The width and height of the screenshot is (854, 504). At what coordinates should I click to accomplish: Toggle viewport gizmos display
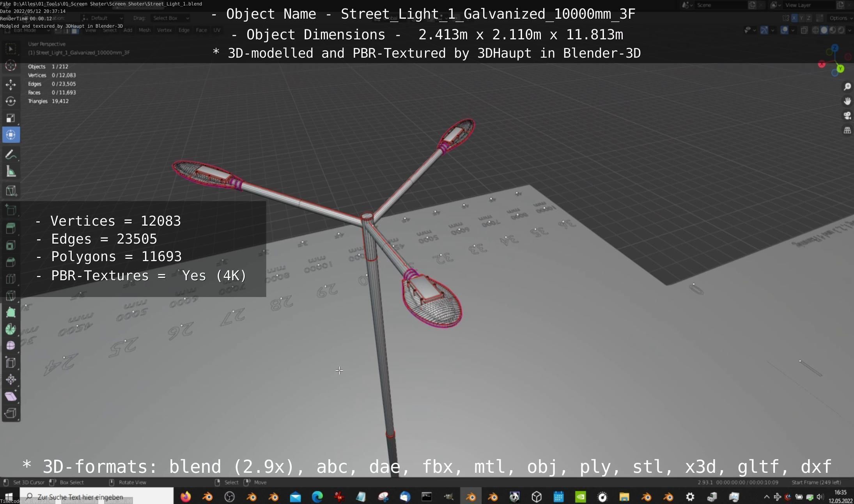[764, 30]
